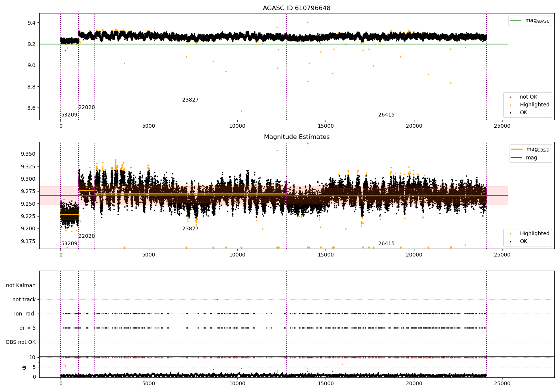560x392 pixels.
Task: Click the 25000 x-tick under bottom panel
Action: pyautogui.click(x=502, y=384)
